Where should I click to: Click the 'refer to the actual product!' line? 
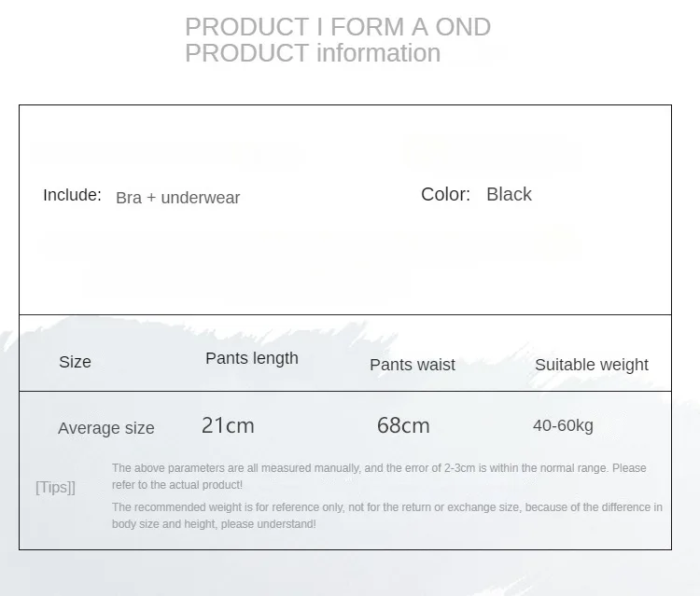(176, 485)
